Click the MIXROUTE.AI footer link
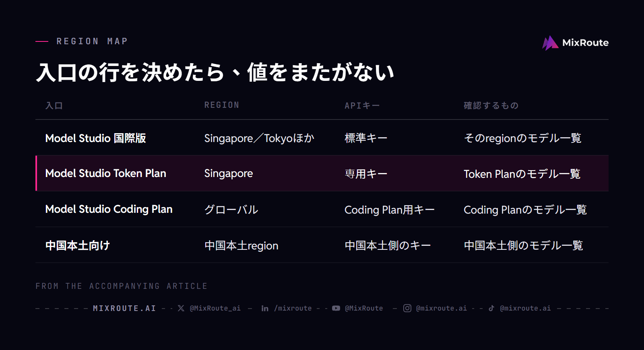644x350 pixels. pos(124,308)
